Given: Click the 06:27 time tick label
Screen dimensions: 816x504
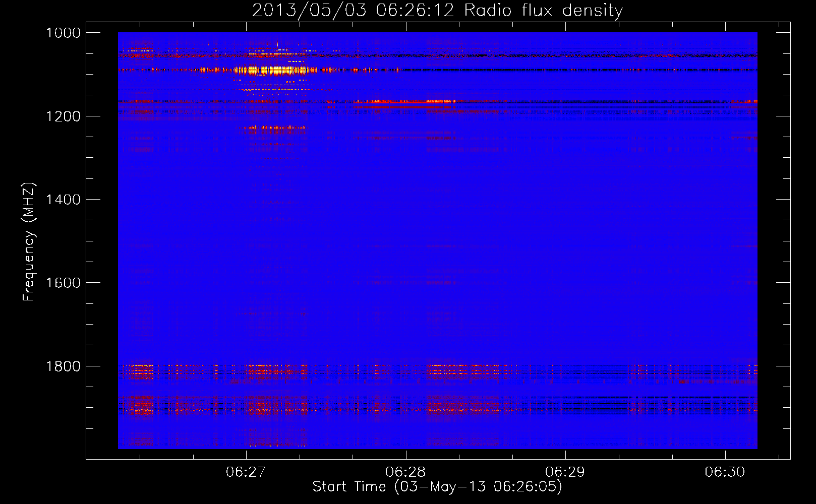Looking at the screenshot, I should point(246,472).
